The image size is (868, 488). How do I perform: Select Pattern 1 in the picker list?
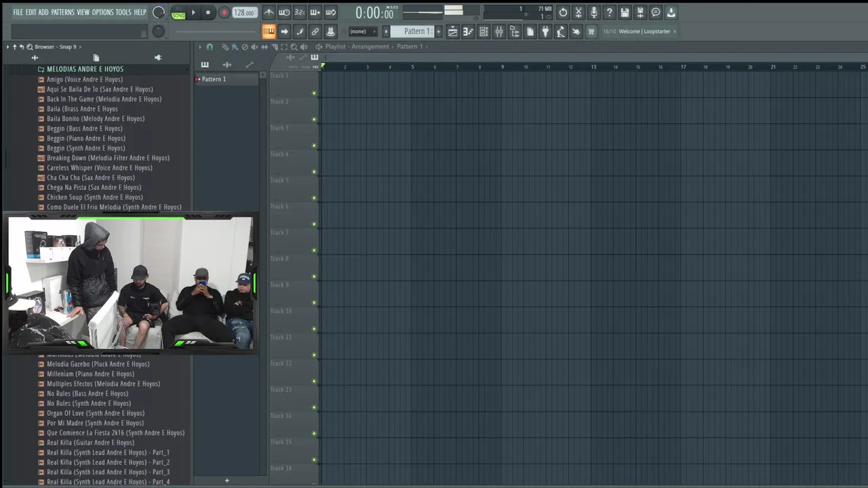pos(226,79)
